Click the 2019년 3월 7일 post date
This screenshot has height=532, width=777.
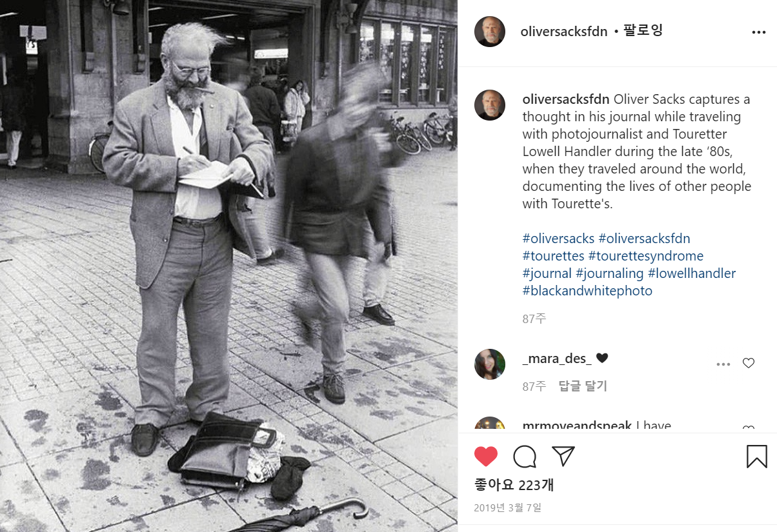(507, 507)
